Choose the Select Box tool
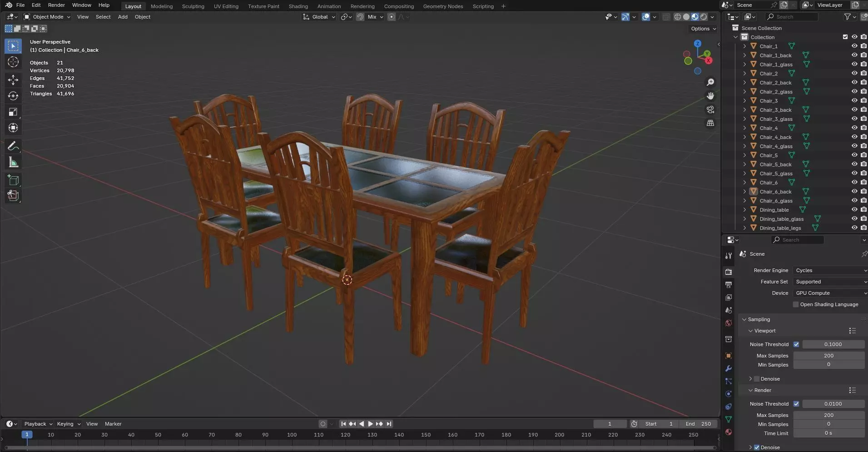 pyautogui.click(x=13, y=46)
